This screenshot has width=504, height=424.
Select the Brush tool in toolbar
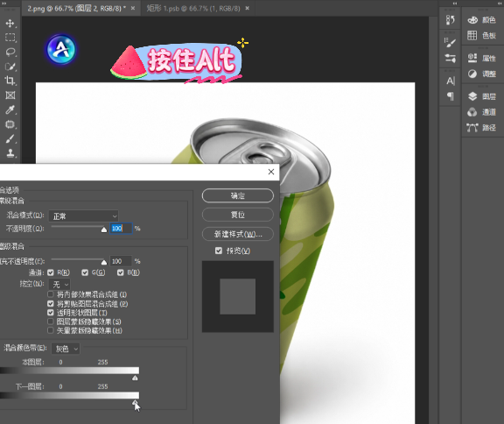10,138
